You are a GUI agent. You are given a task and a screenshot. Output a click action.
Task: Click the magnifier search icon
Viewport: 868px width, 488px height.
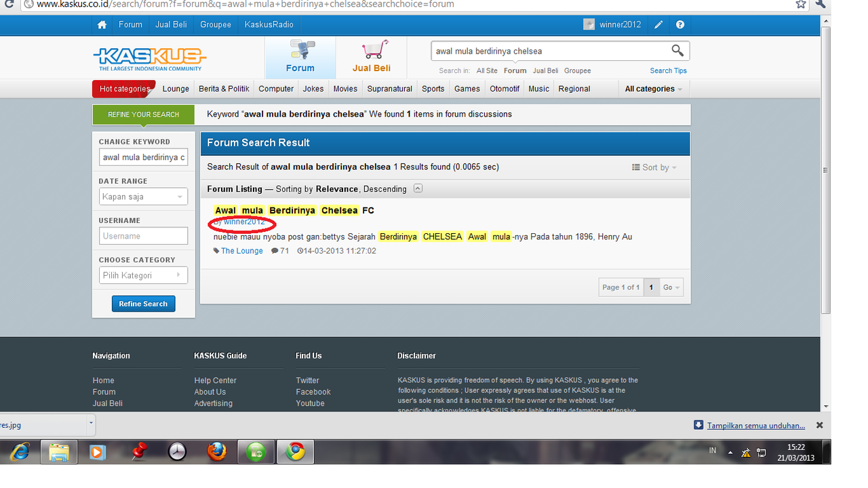pos(677,50)
